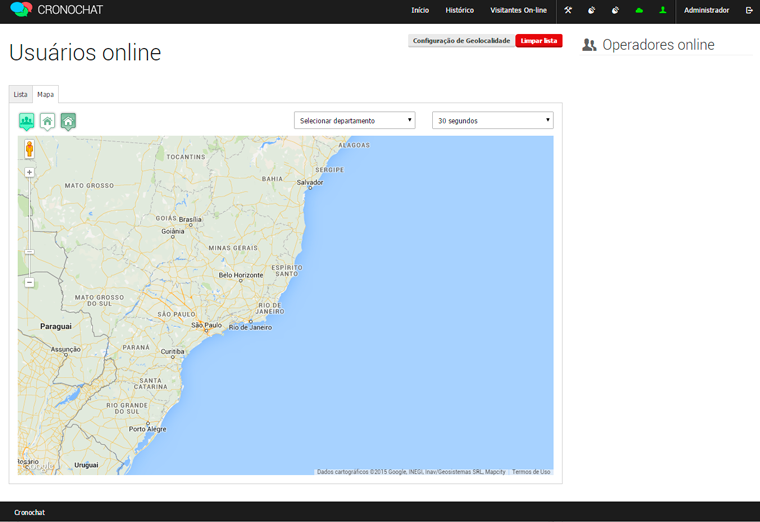Click the Google logo on the map
Image resolution: width=760 pixels, height=522 pixels.
38,466
